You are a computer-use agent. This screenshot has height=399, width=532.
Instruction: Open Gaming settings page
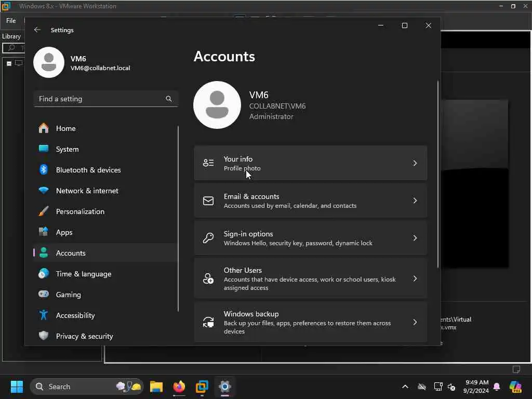point(105,294)
